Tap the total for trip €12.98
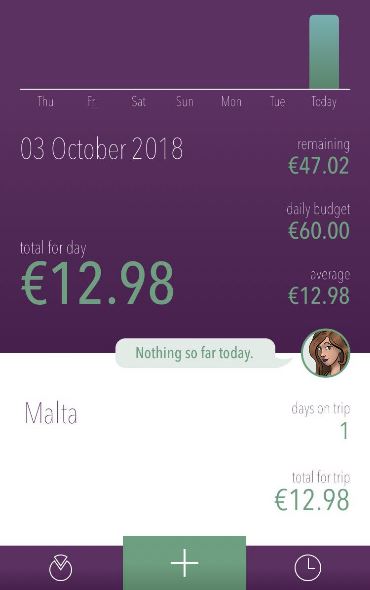 click(x=312, y=500)
